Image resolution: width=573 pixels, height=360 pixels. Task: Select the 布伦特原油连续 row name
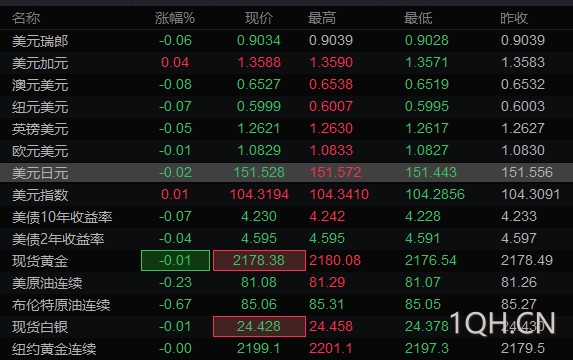pyautogui.click(x=61, y=305)
